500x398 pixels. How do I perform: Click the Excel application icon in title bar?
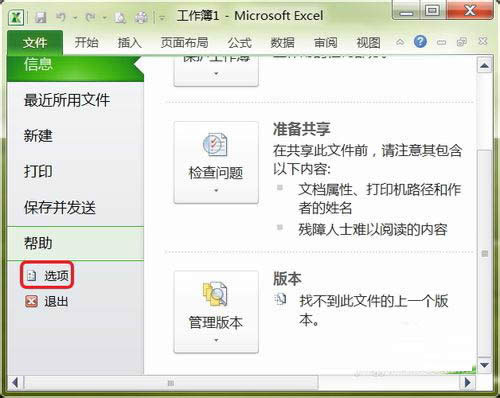[16, 16]
